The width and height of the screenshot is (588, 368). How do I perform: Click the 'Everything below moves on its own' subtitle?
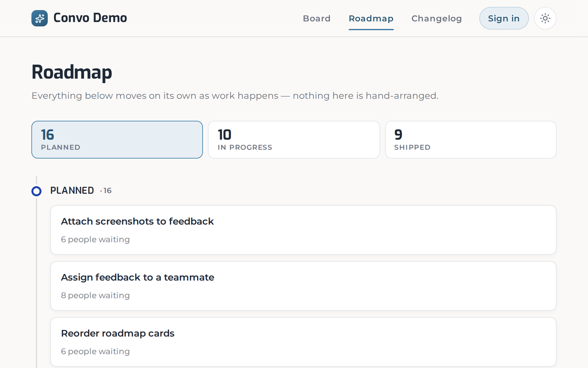pyautogui.click(x=235, y=96)
